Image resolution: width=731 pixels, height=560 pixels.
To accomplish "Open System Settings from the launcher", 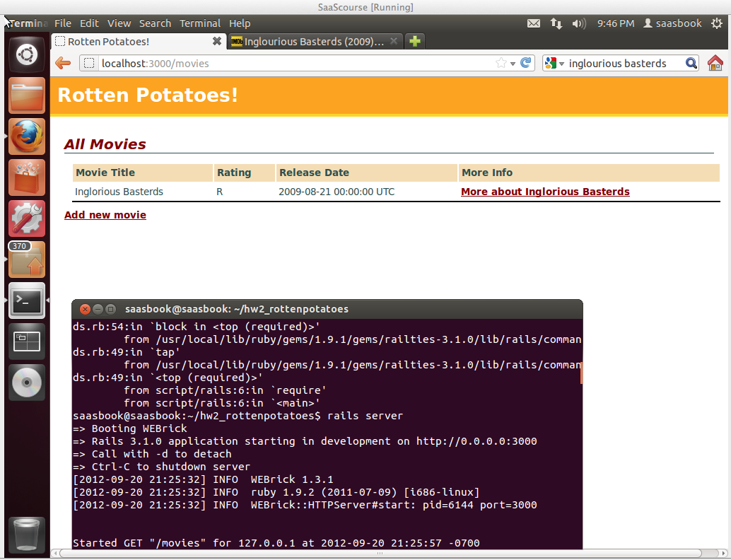I will click(x=27, y=218).
